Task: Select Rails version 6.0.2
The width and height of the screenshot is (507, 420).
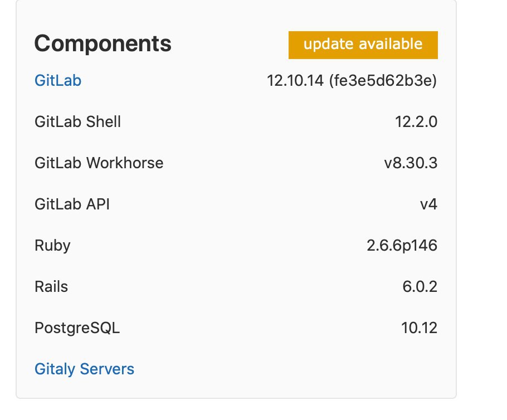Action: pyautogui.click(x=420, y=287)
